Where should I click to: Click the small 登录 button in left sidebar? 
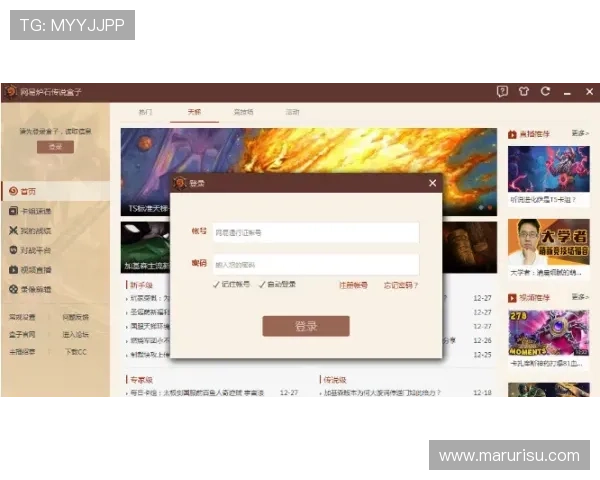55,147
